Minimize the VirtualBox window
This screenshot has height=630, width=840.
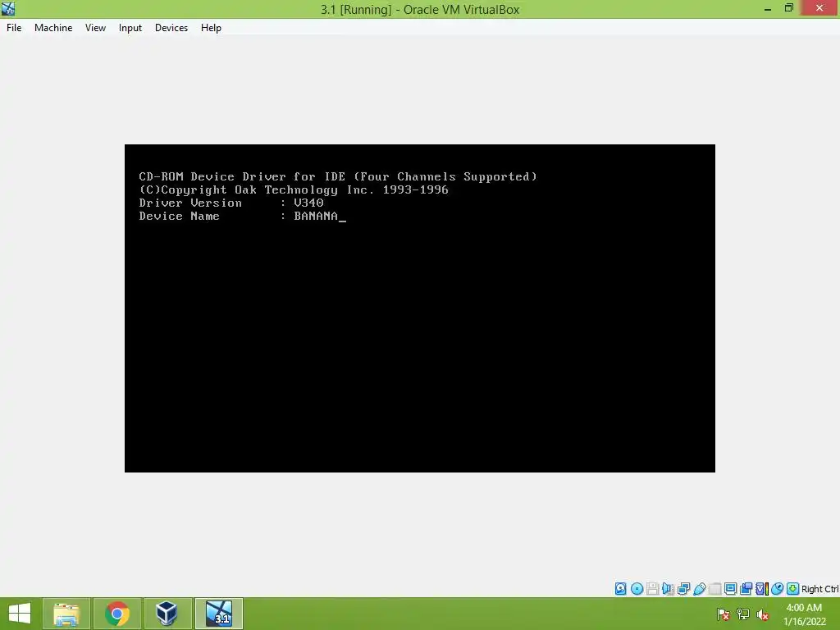click(x=768, y=8)
